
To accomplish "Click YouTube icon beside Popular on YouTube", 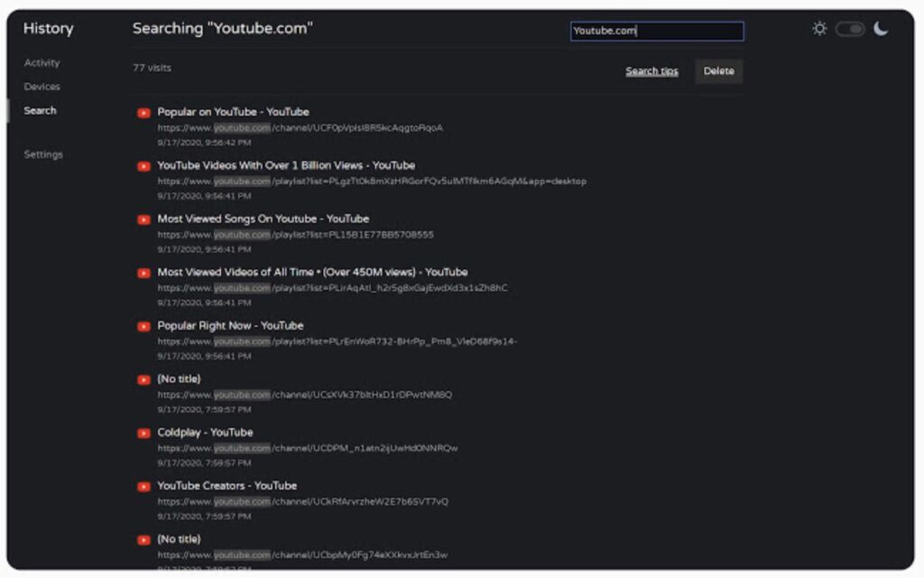I will (143, 113).
